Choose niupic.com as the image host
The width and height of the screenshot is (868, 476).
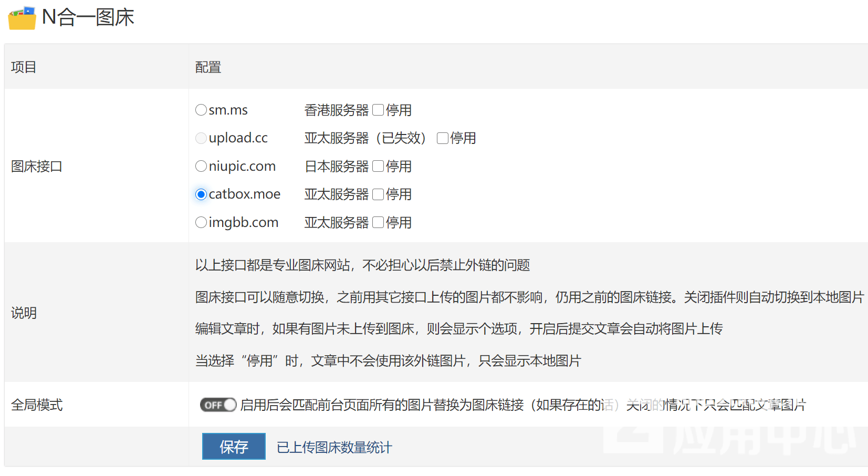pos(201,167)
